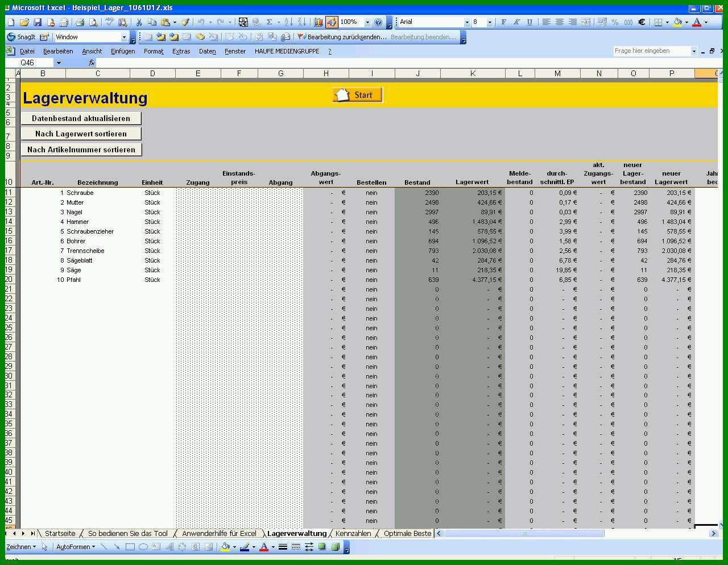
Task: Select the Format Painter brush icon
Action: click(185, 22)
